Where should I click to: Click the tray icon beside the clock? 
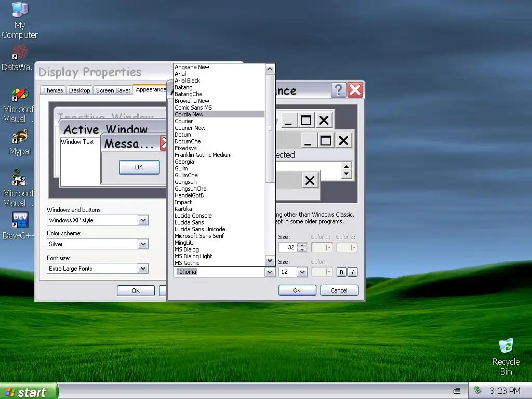tap(478, 390)
